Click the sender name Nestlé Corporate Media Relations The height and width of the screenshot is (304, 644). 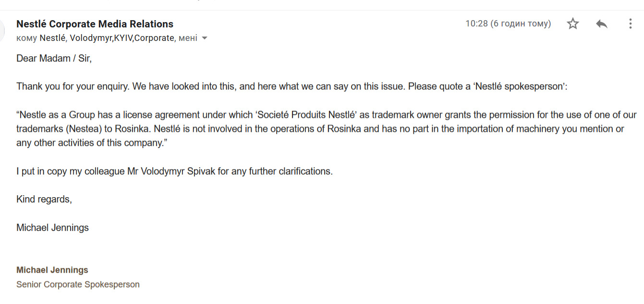tap(95, 24)
